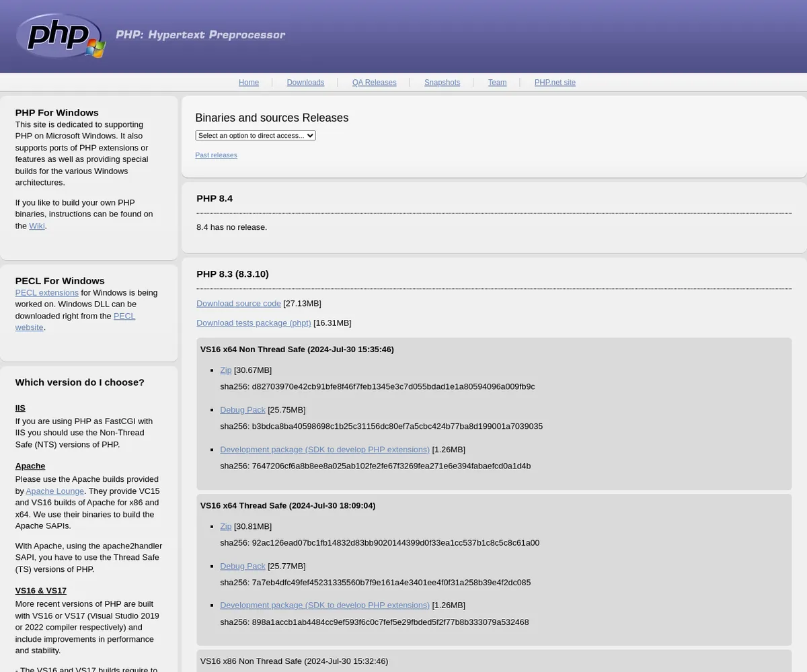Download Development package for x64 Thread Safe
This screenshot has width=807, height=672.
(324, 605)
